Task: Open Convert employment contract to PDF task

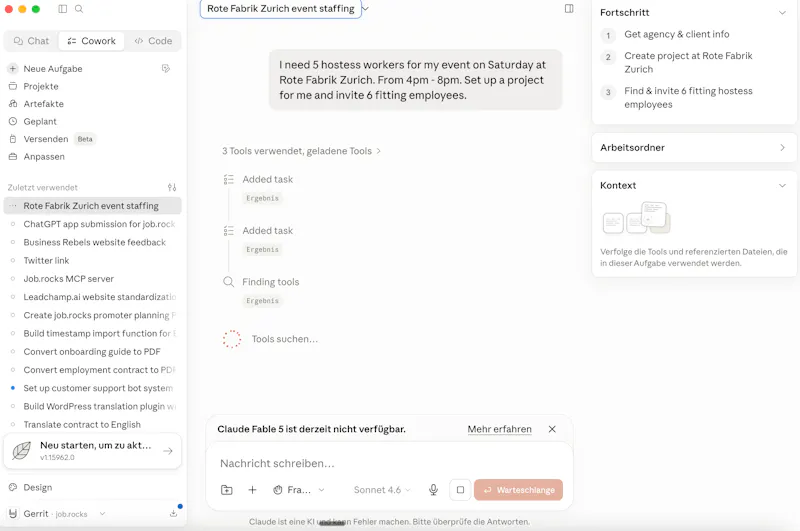Action: [x=92, y=370]
